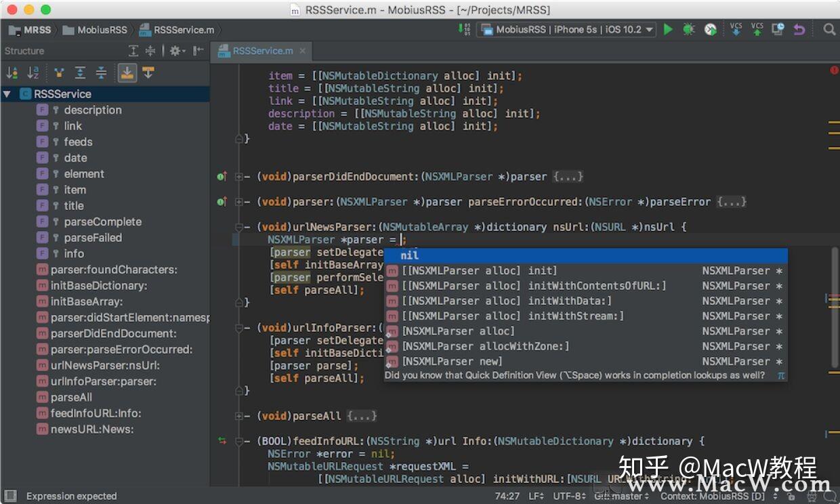Select parser:foundCharacters: method in Structure
This screenshot has height=504, width=840.
(x=114, y=270)
